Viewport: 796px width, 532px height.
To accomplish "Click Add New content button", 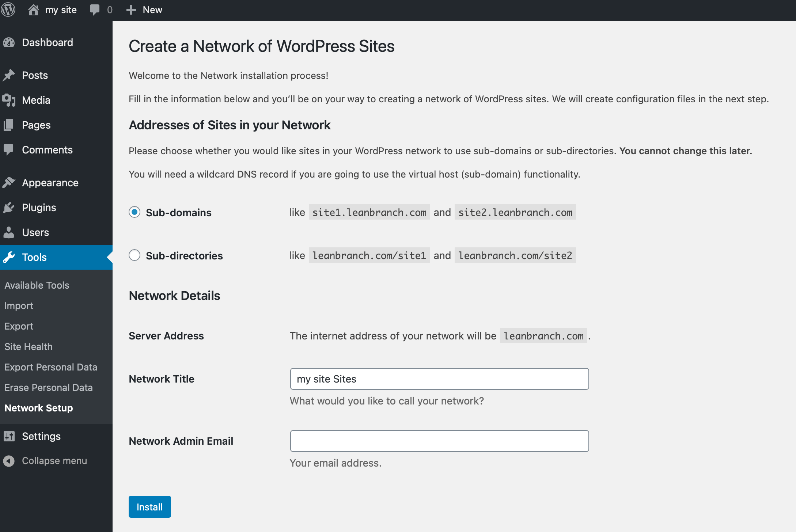I will tap(144, 9).
